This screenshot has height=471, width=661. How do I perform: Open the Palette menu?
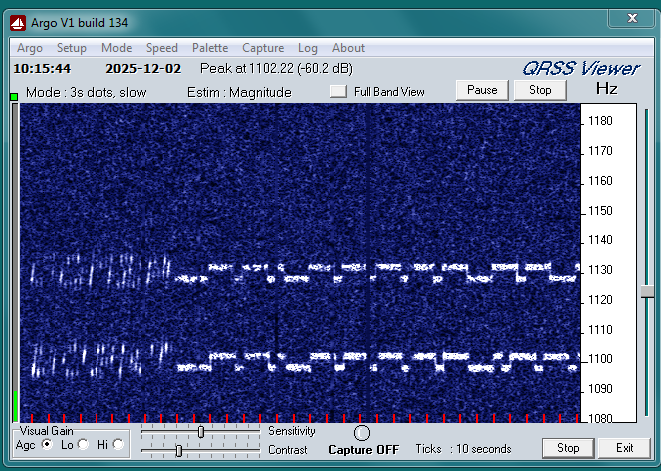pos(210,48)
